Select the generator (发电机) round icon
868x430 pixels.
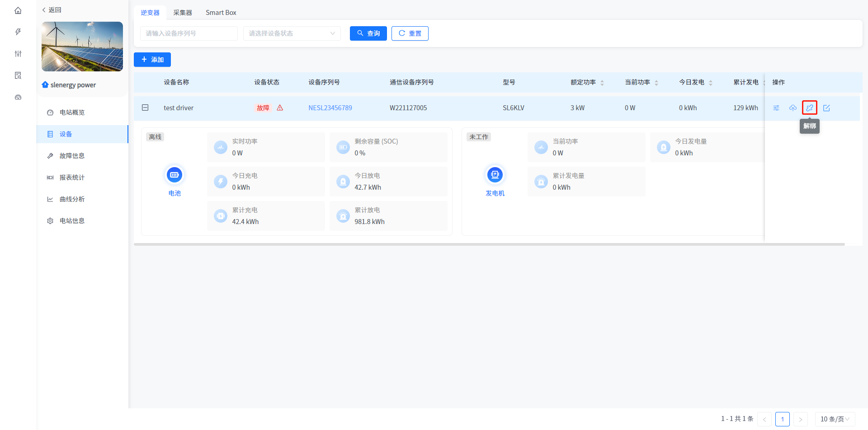tap(495, 175)
